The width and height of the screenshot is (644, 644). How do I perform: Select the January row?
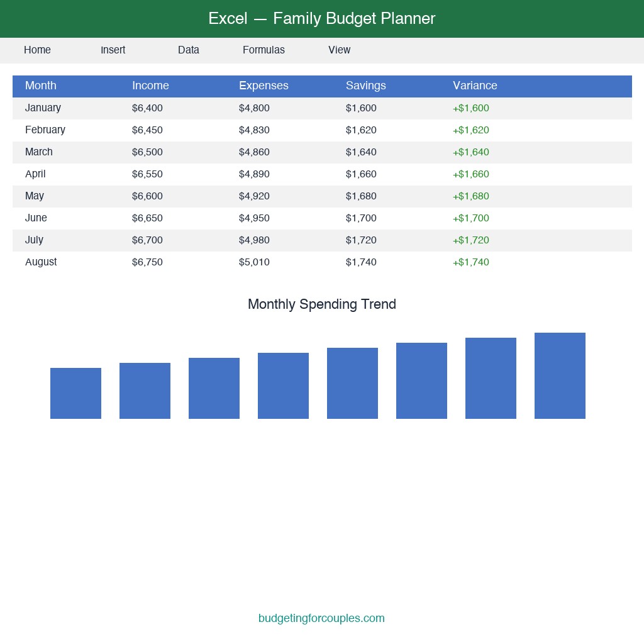coord(43,108)
